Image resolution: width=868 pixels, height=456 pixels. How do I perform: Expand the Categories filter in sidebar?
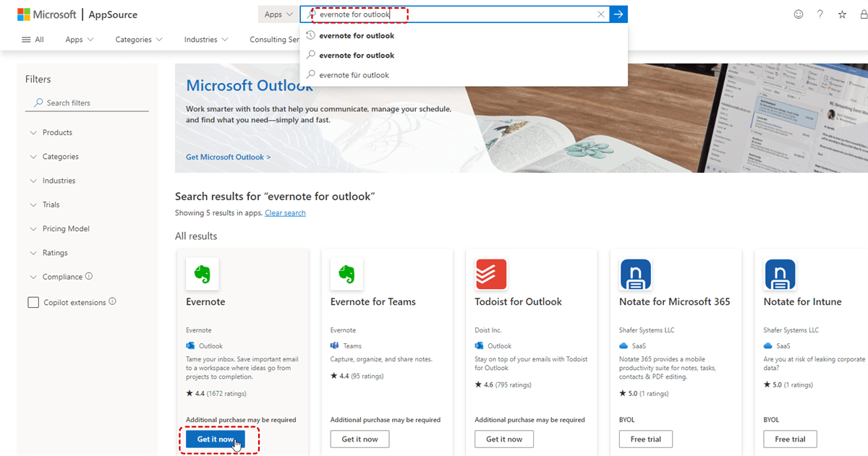(54, 157)
